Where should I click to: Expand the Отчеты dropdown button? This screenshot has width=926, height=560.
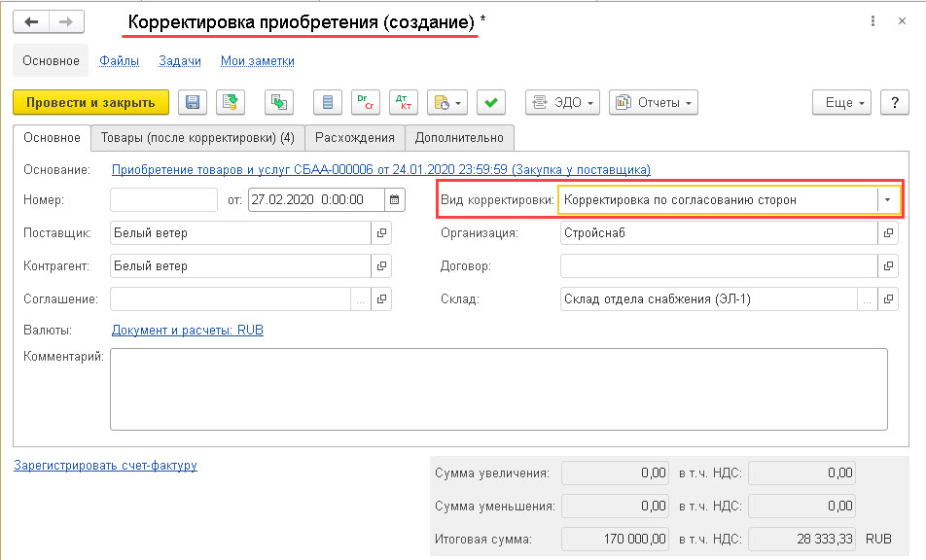tap(654, 103)
